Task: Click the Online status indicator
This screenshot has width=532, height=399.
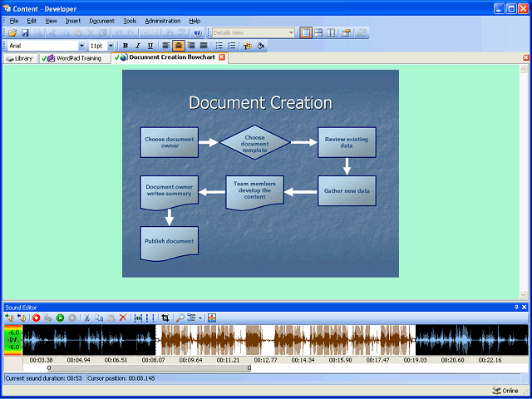Action: (505, 391)
